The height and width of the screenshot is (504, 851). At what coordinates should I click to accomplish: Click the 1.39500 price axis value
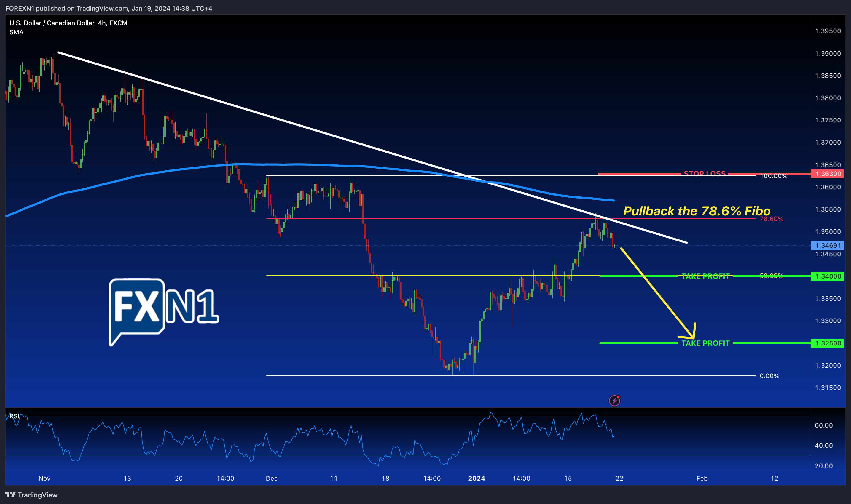828,31
